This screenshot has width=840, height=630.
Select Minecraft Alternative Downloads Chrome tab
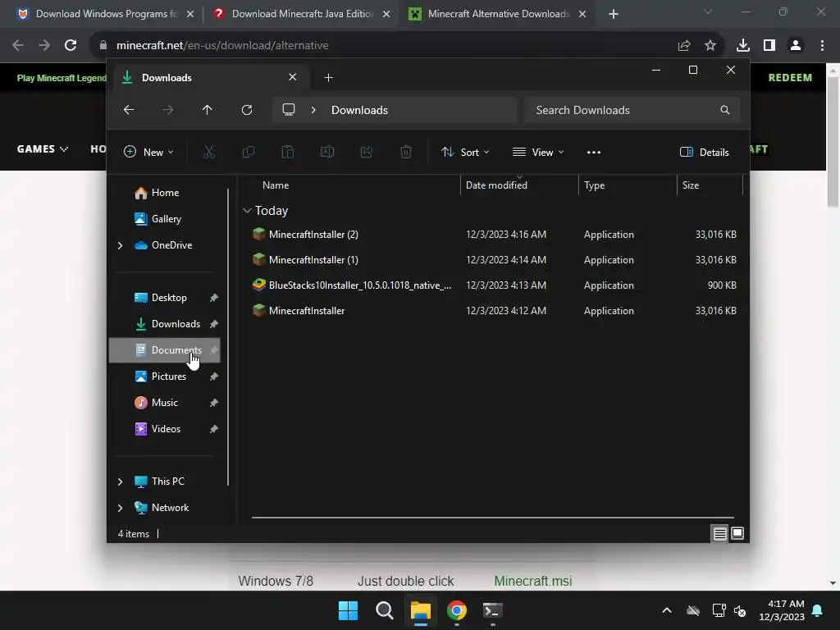click(497, 14)
